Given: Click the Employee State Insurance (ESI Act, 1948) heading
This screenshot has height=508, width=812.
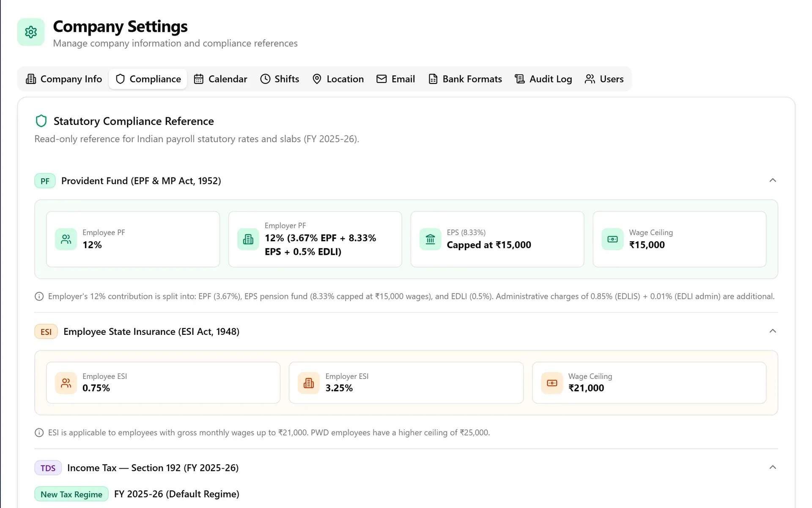Looking at the screenshot, I should coord(151,332).
